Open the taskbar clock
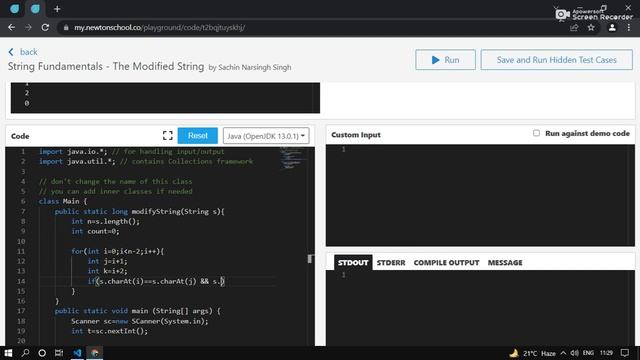This screenshot has height=360, width=640. pos(606,353)
